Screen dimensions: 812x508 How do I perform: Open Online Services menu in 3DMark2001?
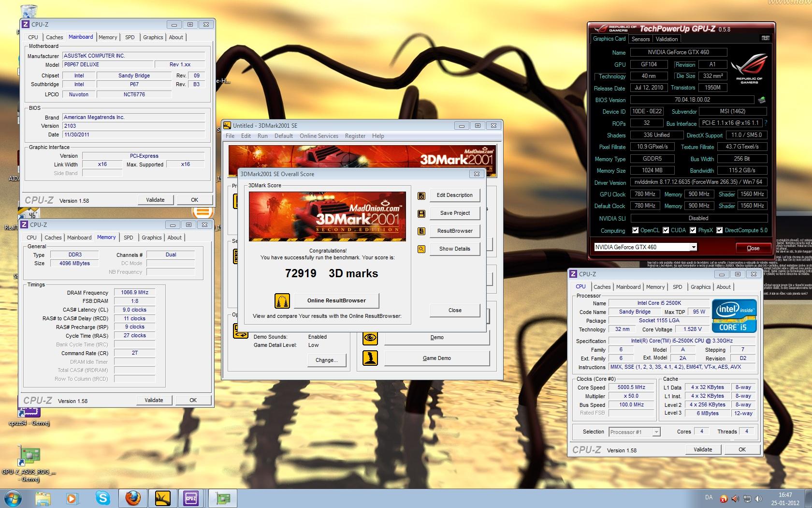tap(319, 136)
